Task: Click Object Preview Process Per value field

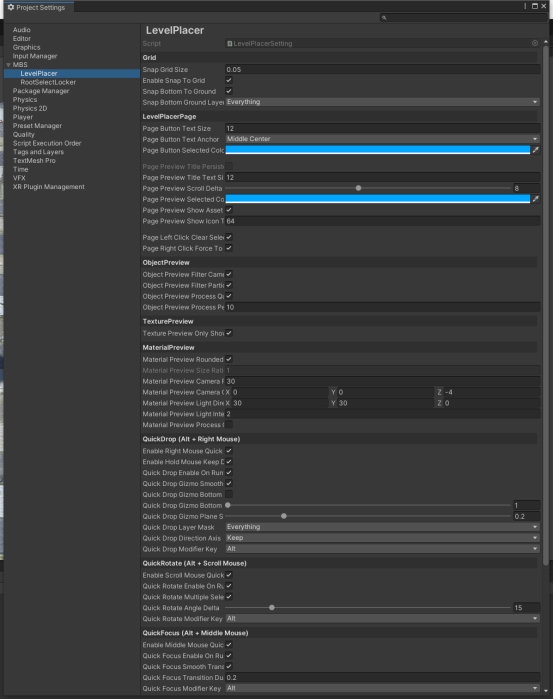Action: click(383, 307)
